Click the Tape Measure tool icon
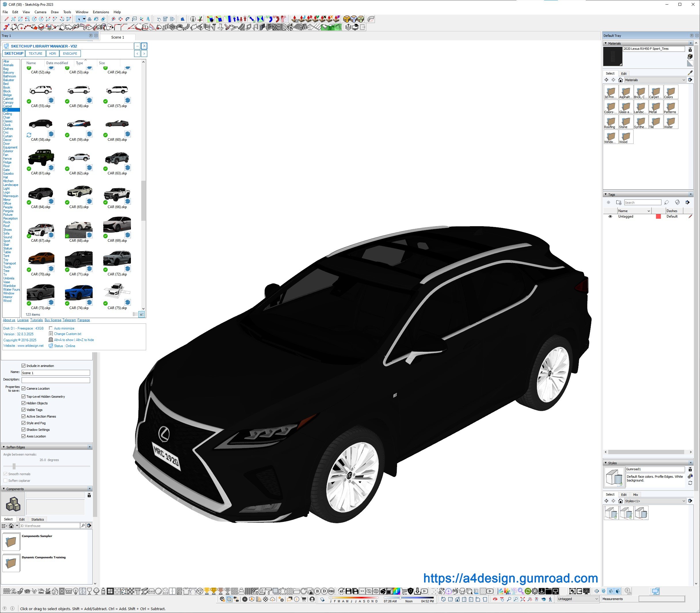Screen dimensions: 700x613 coord(114,19)
